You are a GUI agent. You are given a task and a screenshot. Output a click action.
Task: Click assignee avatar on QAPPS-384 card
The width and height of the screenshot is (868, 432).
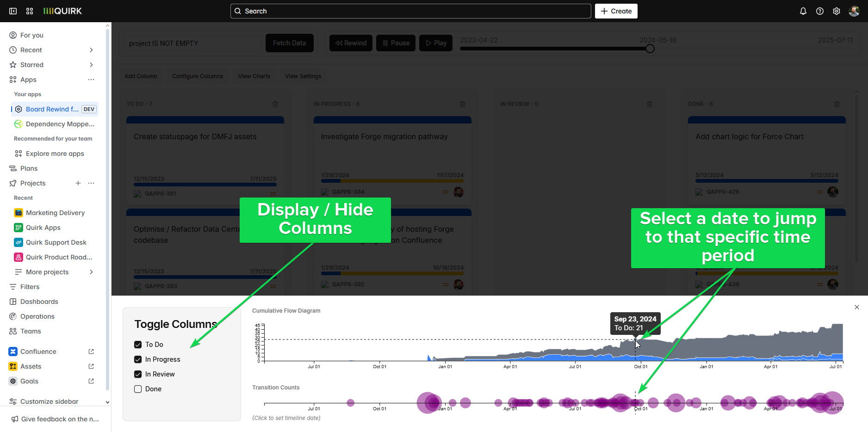tap(459, 192)
